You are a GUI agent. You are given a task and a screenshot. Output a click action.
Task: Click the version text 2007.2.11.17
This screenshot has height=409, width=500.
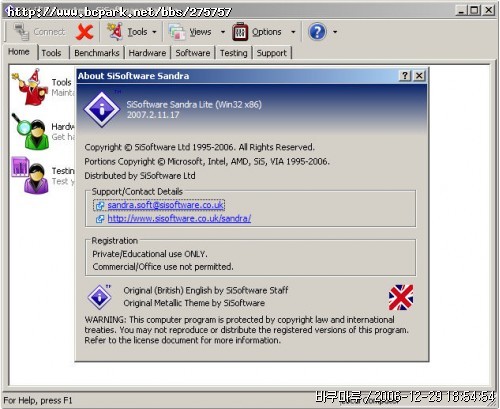coord(153,115)
